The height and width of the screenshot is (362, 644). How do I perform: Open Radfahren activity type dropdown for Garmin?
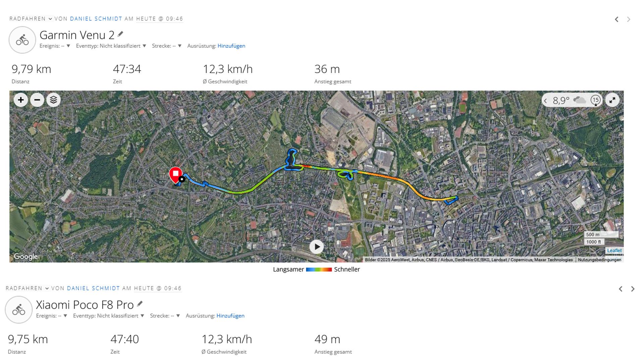click(x=50, y=19)
